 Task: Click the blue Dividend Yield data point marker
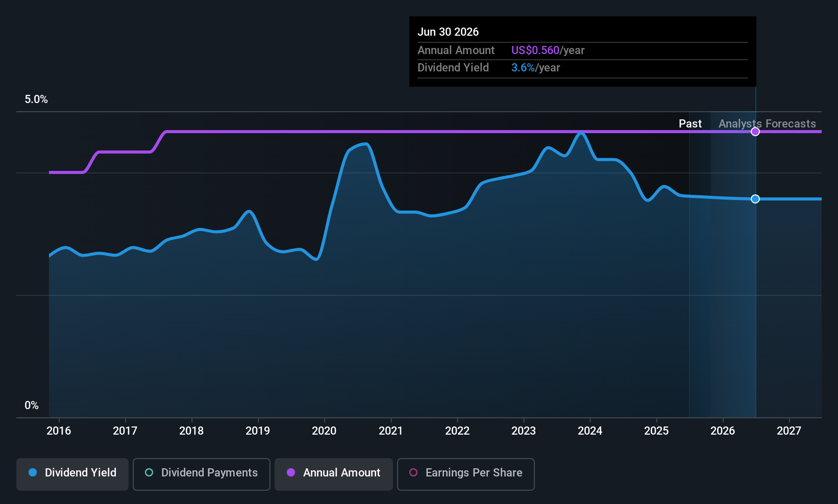click(x=755, y=199)
